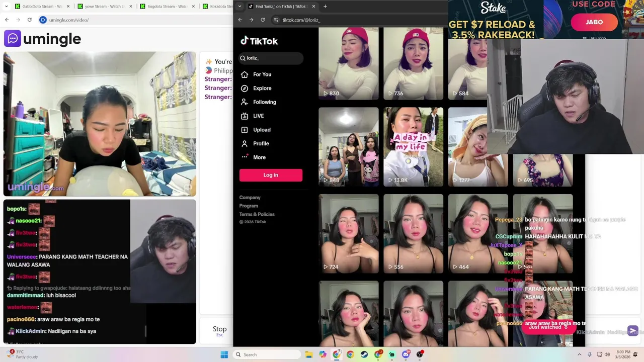Click the JABO promo code button
The image size is (644, 362).
point(594,22)
